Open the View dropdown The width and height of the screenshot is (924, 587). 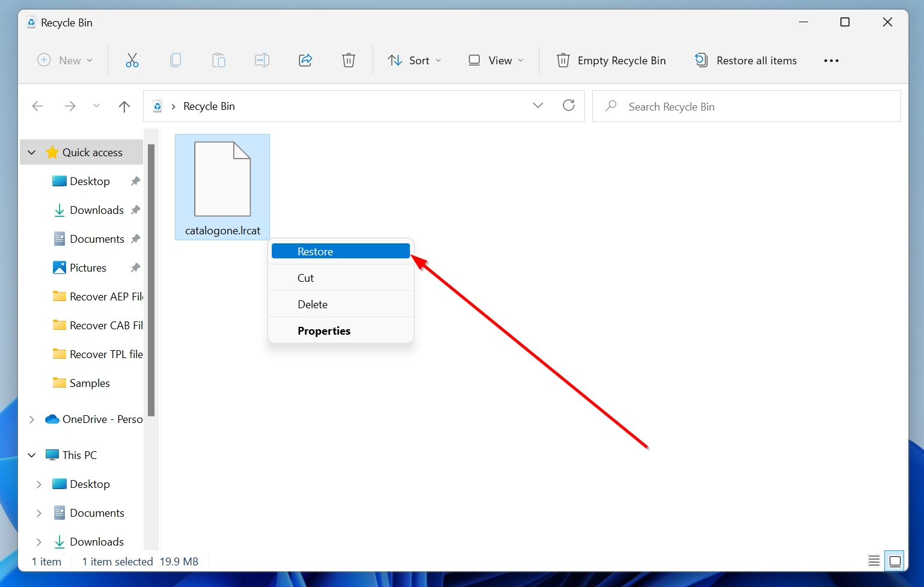click(495, 60)
